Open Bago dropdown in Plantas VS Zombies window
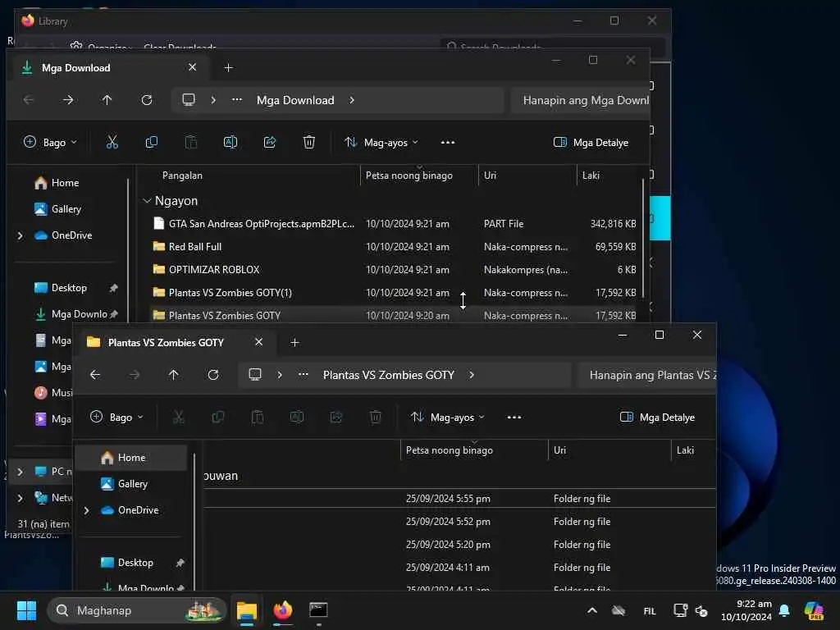Viewport: 840px width, 630px height. pyautogui.click(x=116, y=418)
